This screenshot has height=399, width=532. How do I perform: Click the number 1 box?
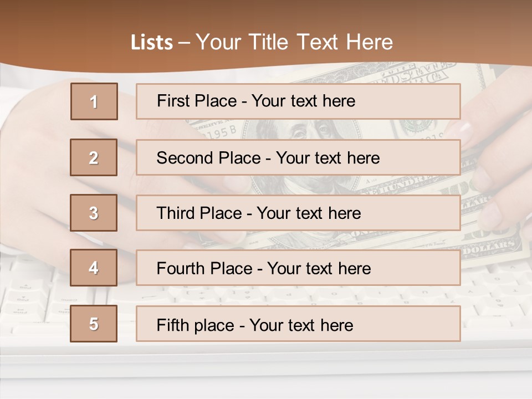(x=94, y=101)
